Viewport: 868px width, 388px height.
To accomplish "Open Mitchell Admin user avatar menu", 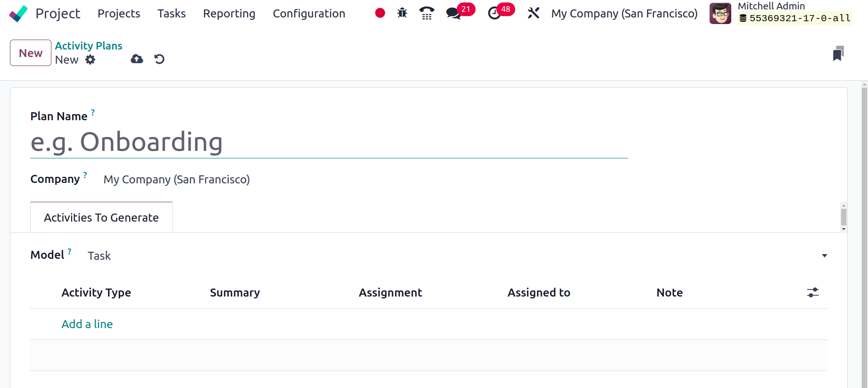I will click(x=720, y=13).
